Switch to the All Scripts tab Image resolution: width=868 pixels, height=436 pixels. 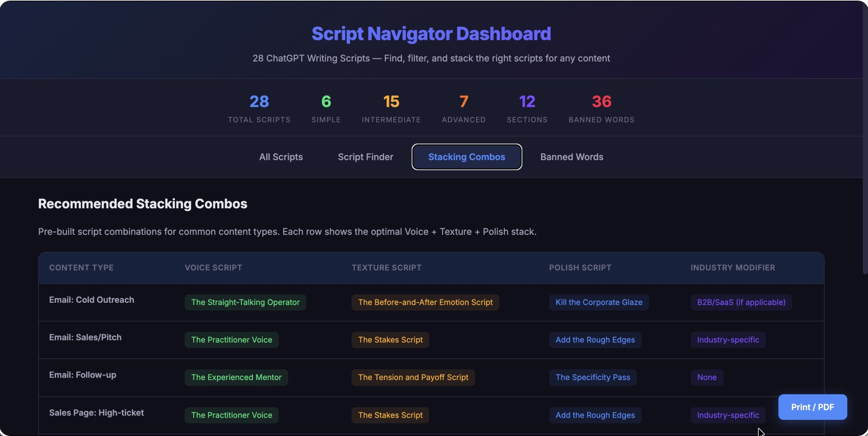[281, 157]
